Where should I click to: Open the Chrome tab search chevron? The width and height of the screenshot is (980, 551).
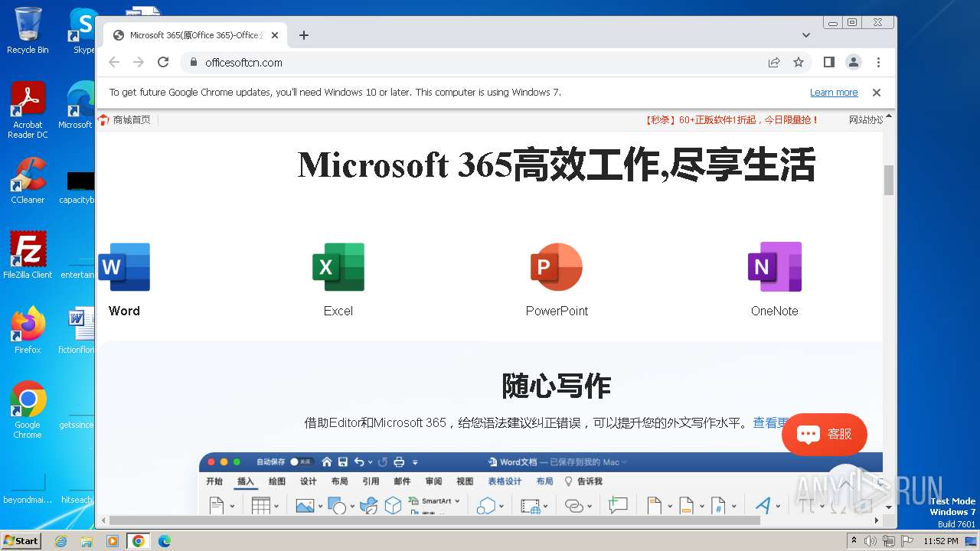(x=805, y=35)
